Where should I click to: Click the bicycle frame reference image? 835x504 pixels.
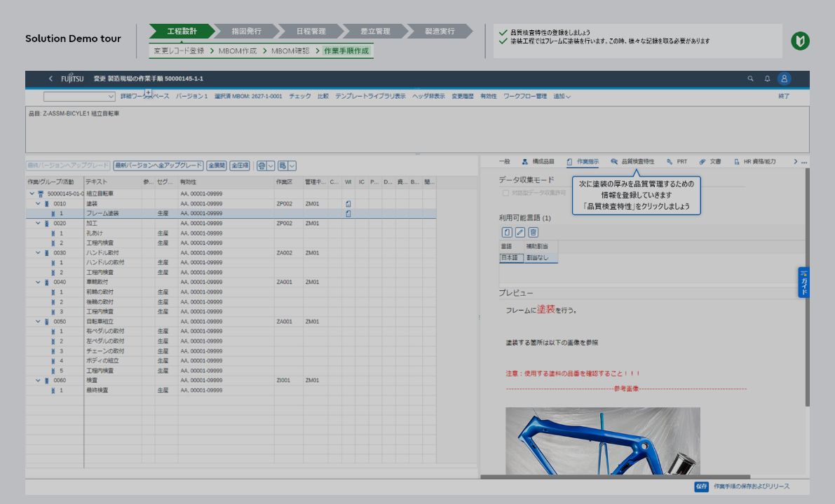[x=603, y=441]
